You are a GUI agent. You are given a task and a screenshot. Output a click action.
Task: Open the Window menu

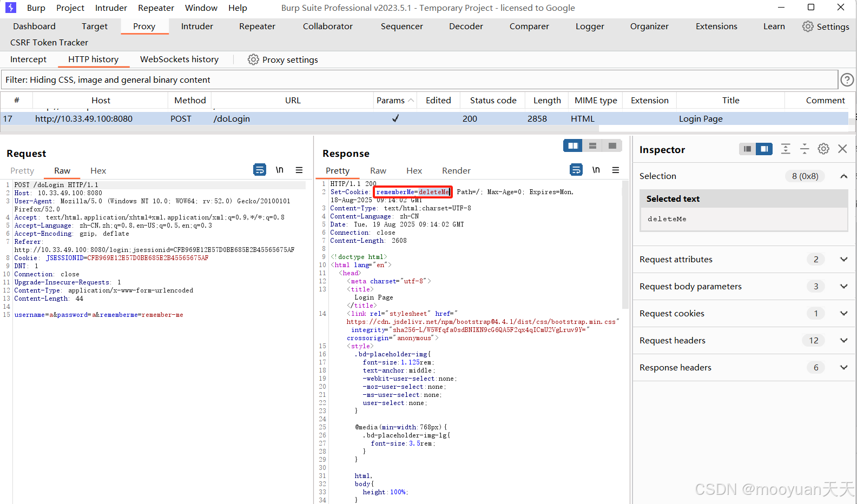201,8
